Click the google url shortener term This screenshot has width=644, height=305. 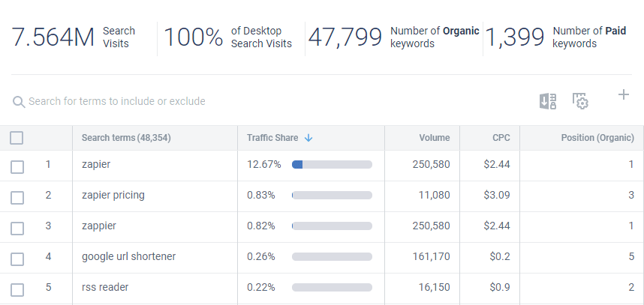coord(128,256)
